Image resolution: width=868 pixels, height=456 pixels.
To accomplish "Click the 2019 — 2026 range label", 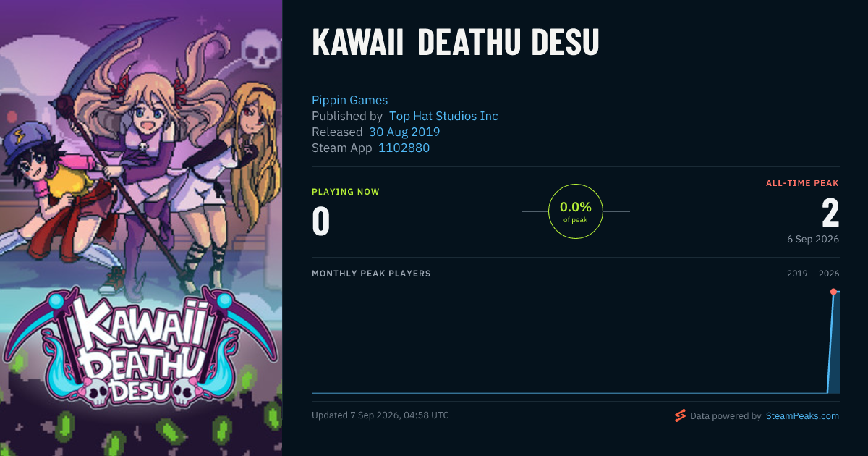I will coord(813,274).
